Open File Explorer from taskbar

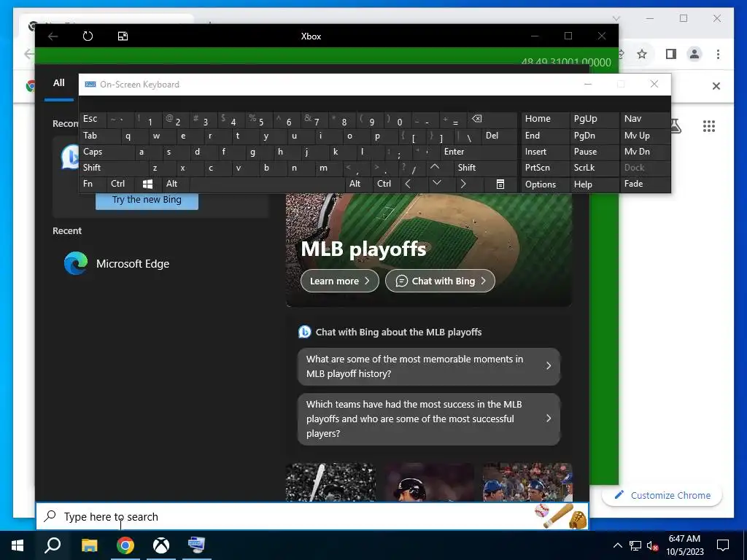pos(89,545)
